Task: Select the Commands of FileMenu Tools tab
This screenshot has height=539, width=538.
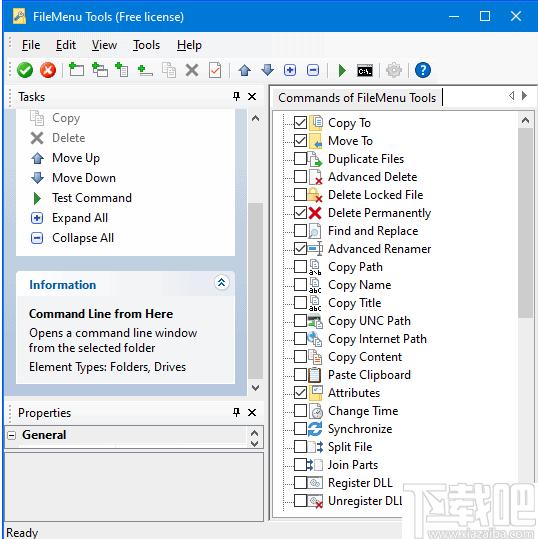Action: pos(357,98)
